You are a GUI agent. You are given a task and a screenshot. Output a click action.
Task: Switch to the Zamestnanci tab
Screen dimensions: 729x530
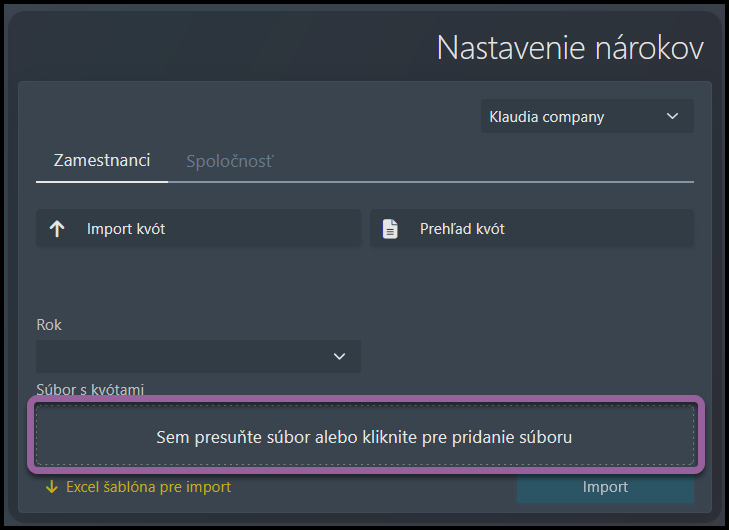pyautogui.click(x=102, y=160)
